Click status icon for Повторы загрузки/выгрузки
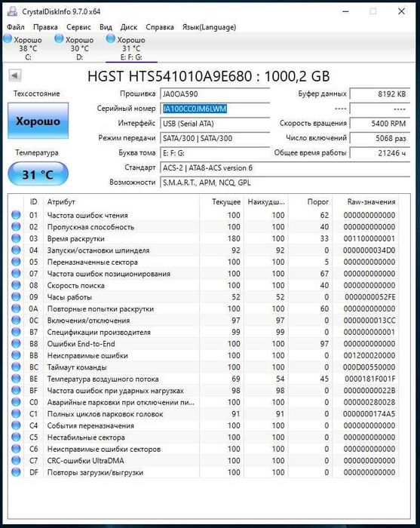The height and width of the screenshot is (528, 420). pyautogui.click(x=16, y=472)
